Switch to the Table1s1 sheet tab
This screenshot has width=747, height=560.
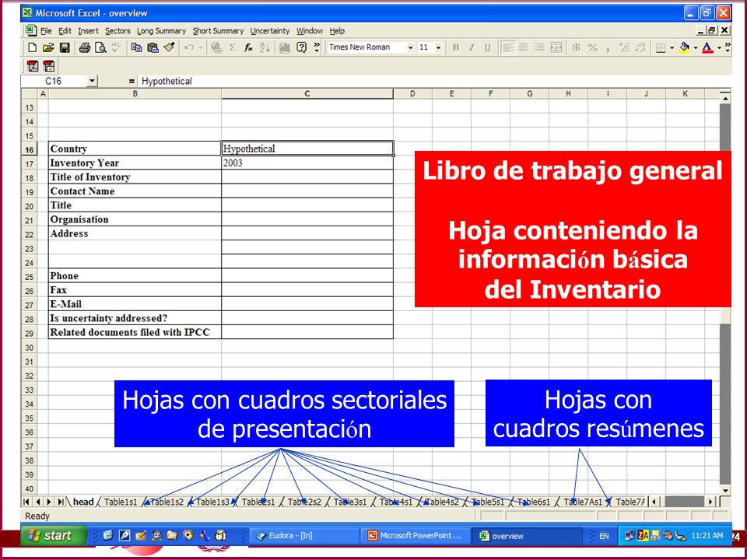pos(121,502)
